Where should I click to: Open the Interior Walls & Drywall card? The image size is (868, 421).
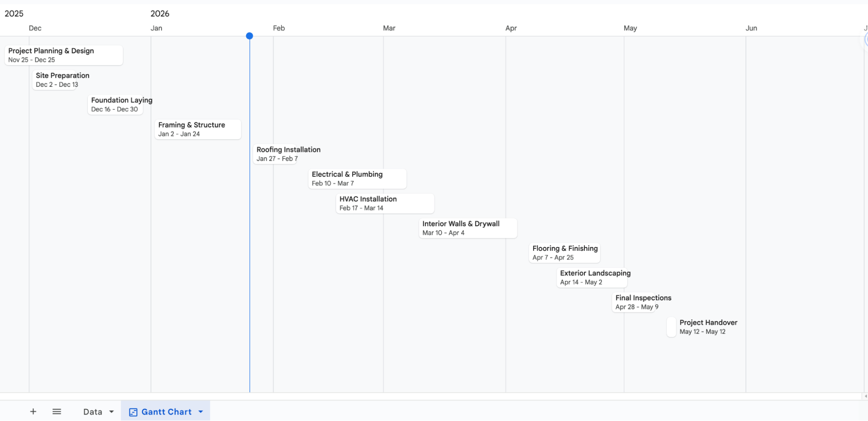[468, 228]
